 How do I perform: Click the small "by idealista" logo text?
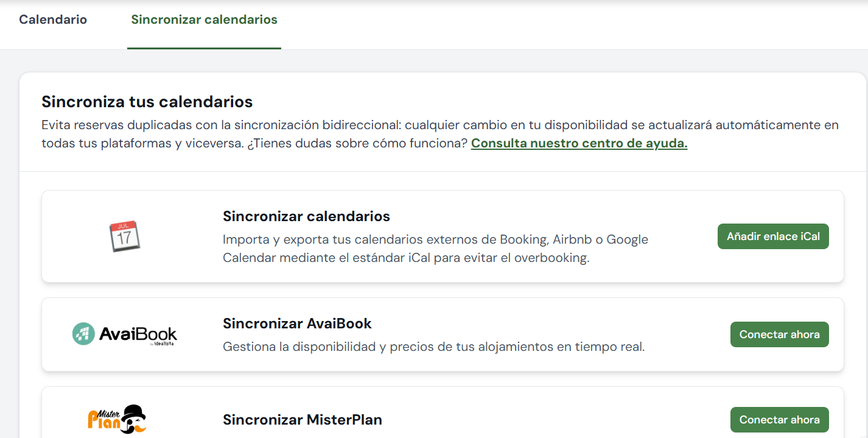163,345
